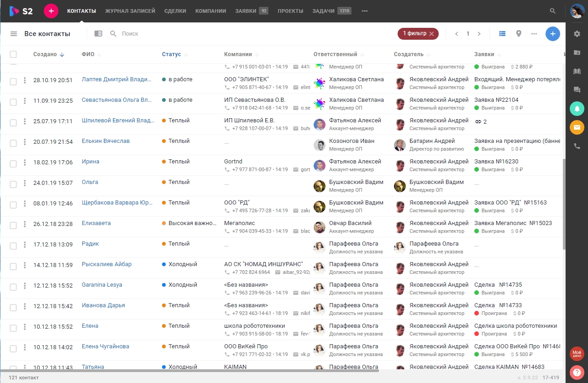Open settings with the gear icon
This screenshot has height=383, width=588.
pyautogui.click(x=577, y=33)
